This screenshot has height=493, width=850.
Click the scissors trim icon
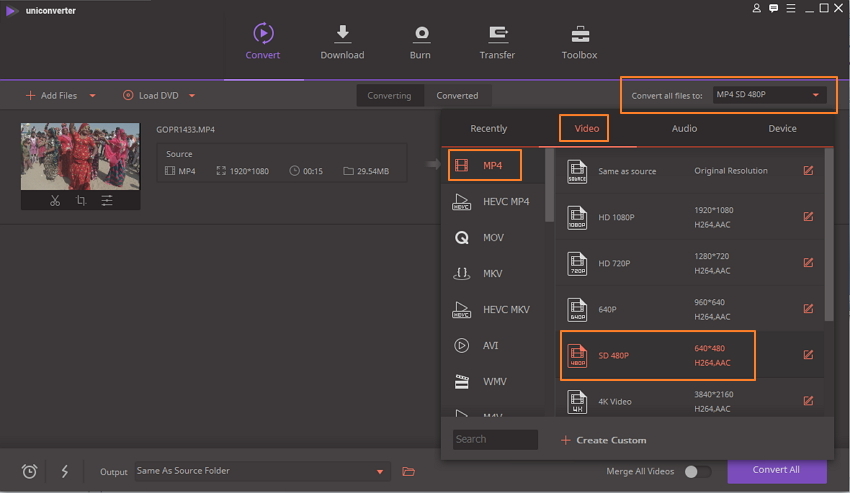[55, 201]
